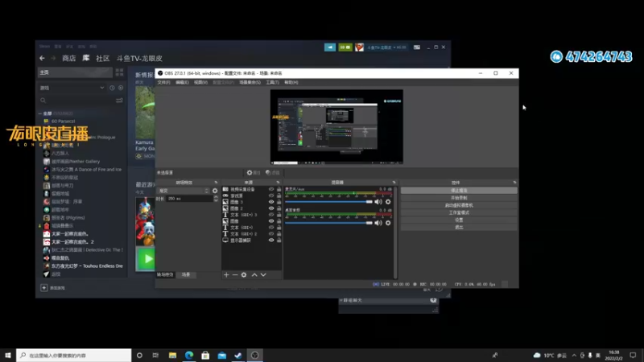Pop out the 混音器 dock panel
This screenshot has width=644, height=362.
[394, 183]
